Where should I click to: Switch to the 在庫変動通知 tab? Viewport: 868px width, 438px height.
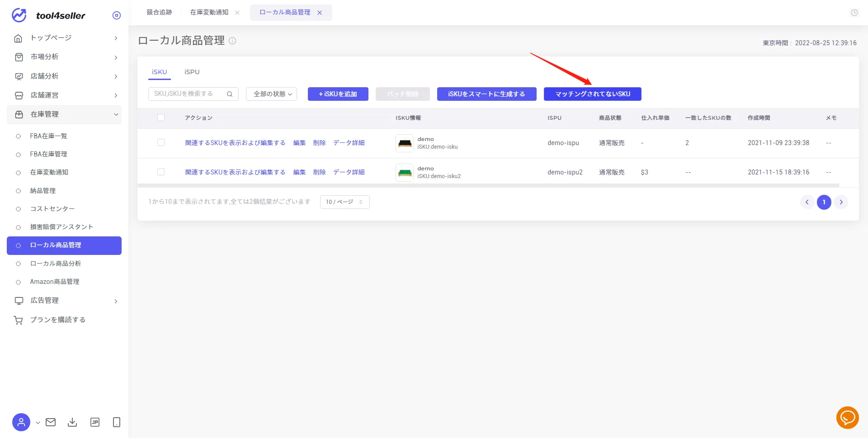tap(209, 12)
